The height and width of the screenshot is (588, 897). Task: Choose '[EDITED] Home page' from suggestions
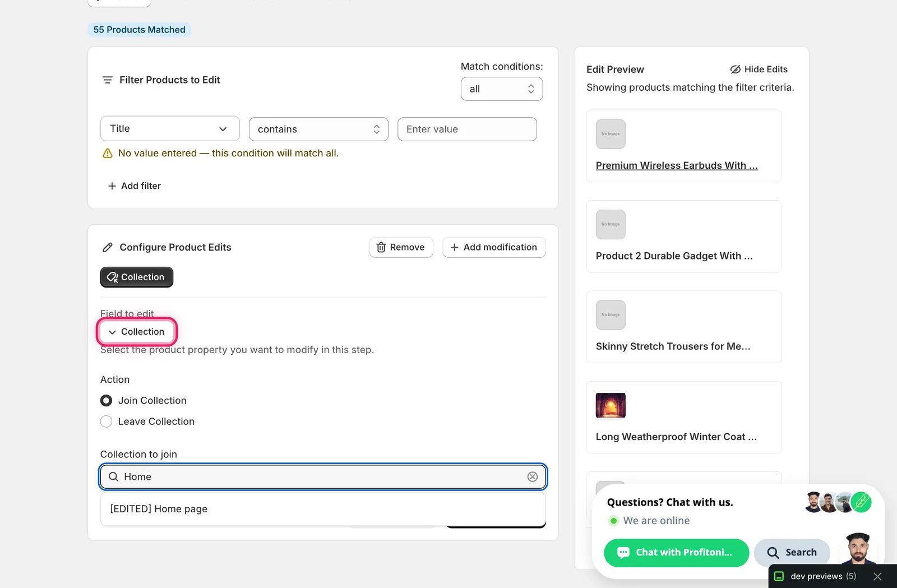(x=323, y=509)
